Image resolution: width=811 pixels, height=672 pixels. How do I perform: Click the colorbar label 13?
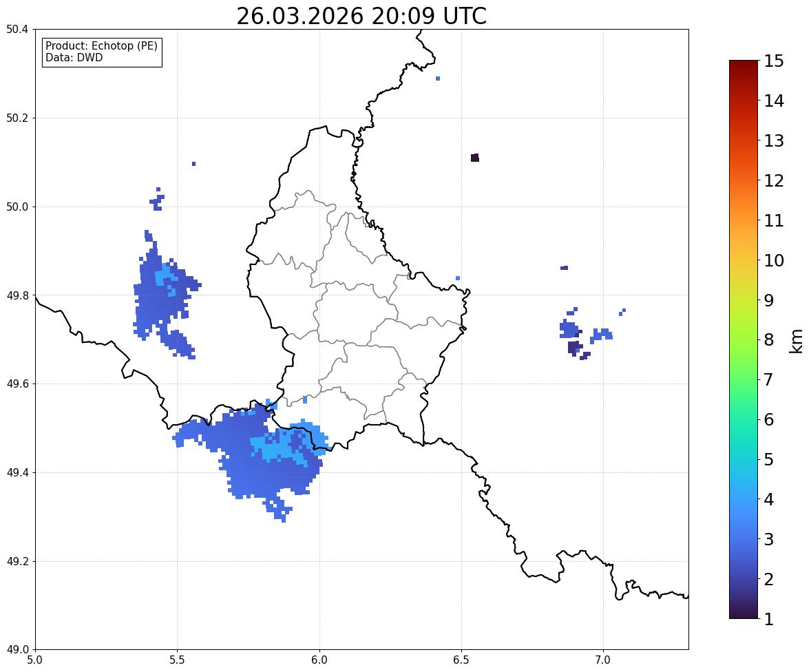pyautogui.click(x=774, y=140)
